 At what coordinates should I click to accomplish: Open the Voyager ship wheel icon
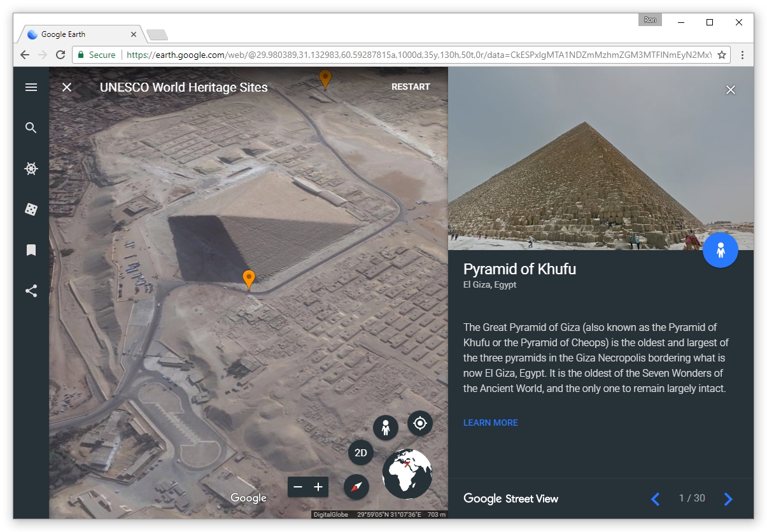click(x=31, y=169)
